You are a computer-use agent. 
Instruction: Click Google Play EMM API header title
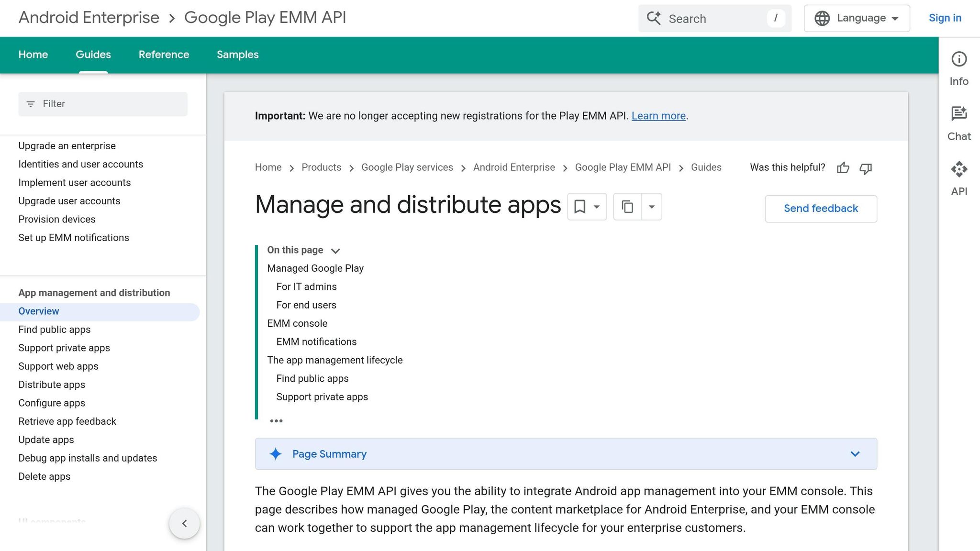(265, 18)
